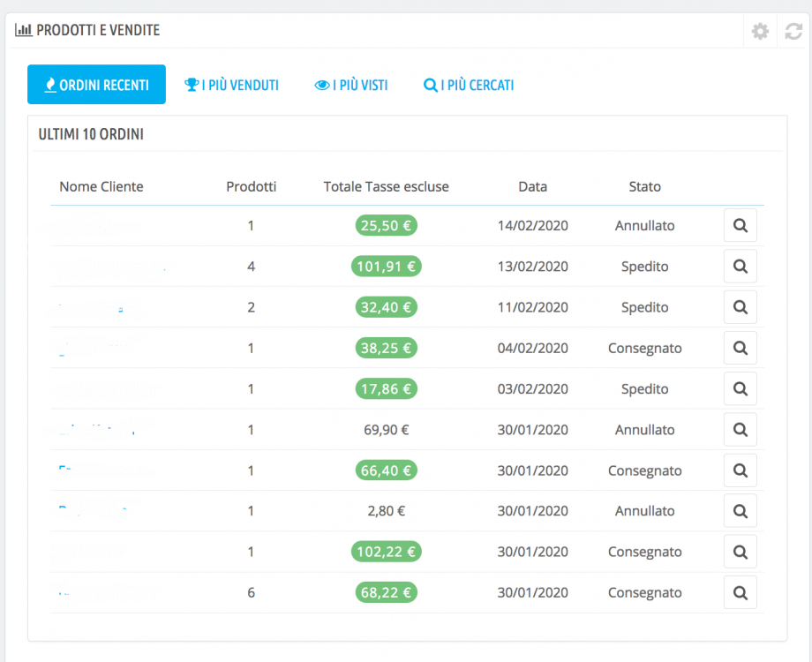
Task: Click the date 03/02/2020
Action: (x=533, y=388)
